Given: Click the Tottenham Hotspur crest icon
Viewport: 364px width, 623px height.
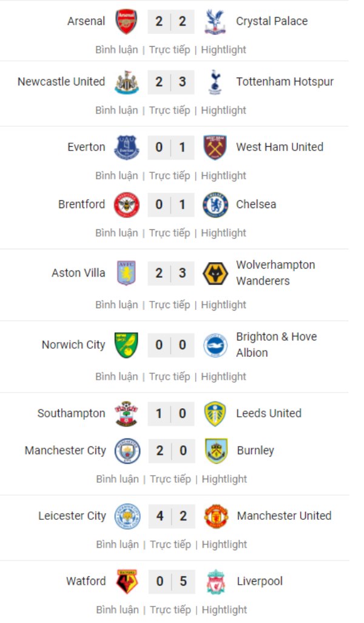Looking at the screenshot, I should [215, 82].
